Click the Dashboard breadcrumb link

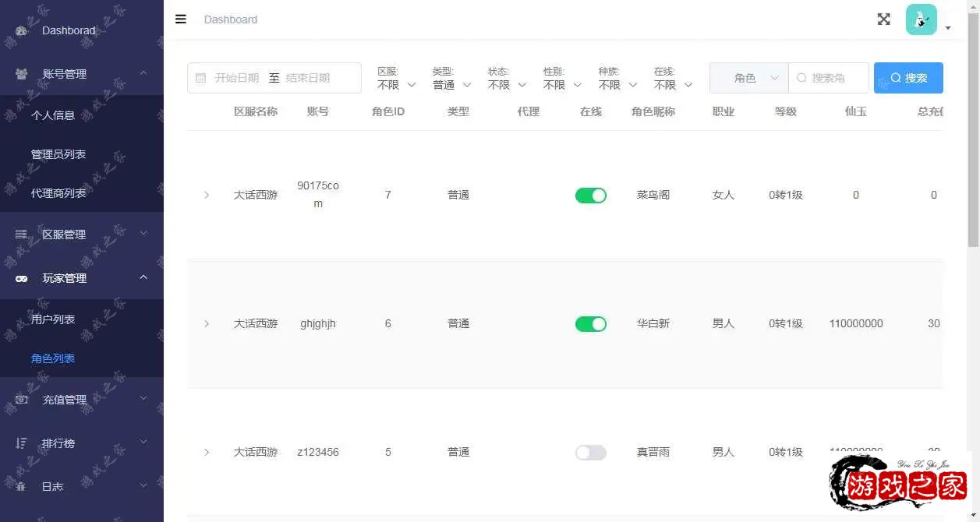click(231, 19)
